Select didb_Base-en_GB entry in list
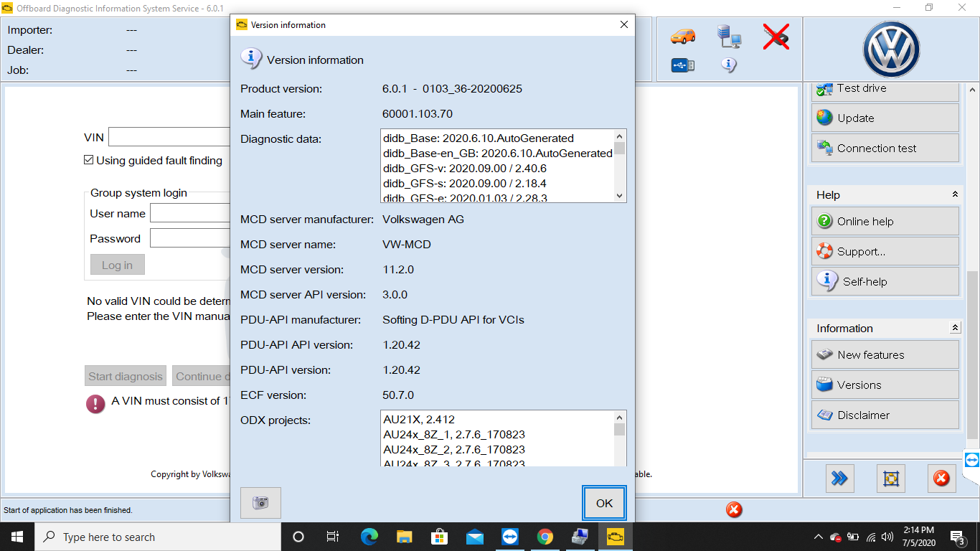The image size is (980, 551). (x=497, y=153)
